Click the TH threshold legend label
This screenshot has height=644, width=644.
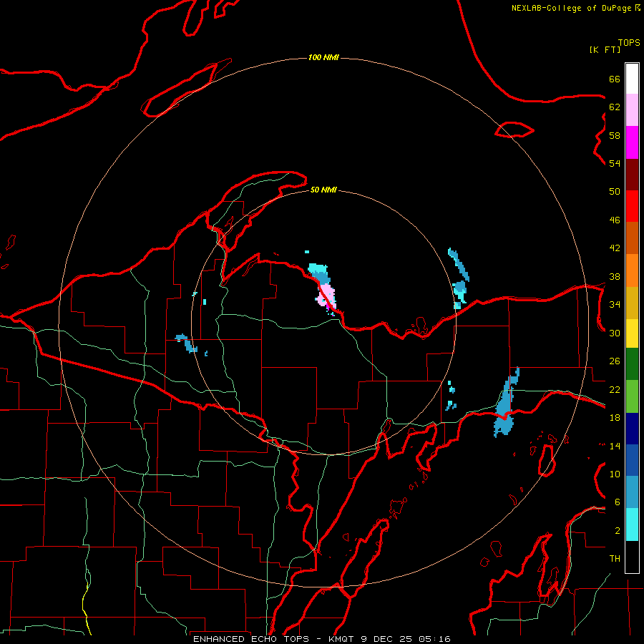point(615,559)
